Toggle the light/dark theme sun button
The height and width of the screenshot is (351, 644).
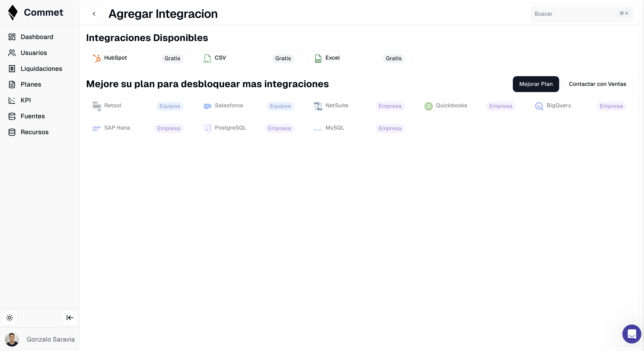point(9,317)
